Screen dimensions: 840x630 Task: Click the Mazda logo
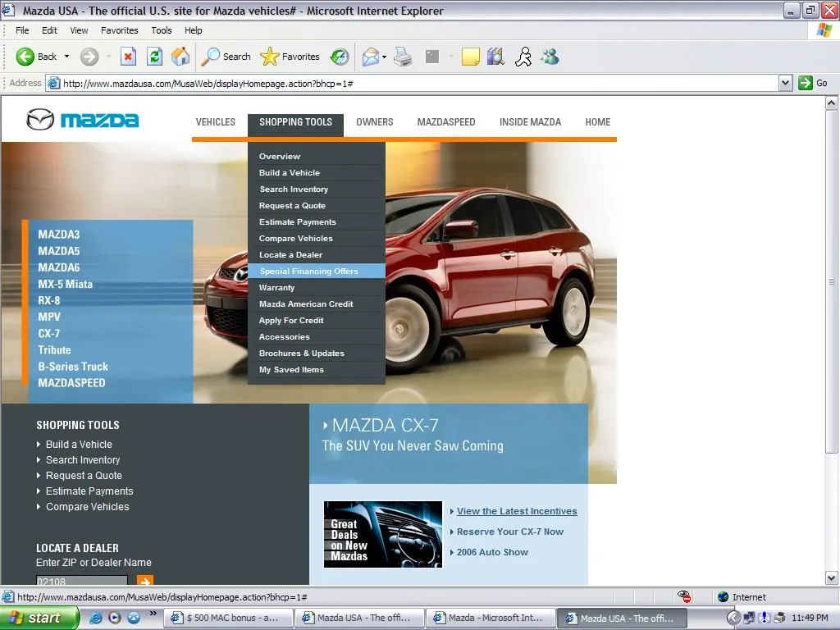click(x=83, y=121)
